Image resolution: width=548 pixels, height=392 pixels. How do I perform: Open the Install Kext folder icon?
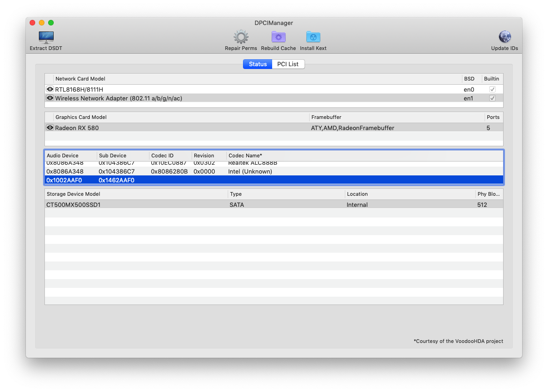(x=313, y=37)
